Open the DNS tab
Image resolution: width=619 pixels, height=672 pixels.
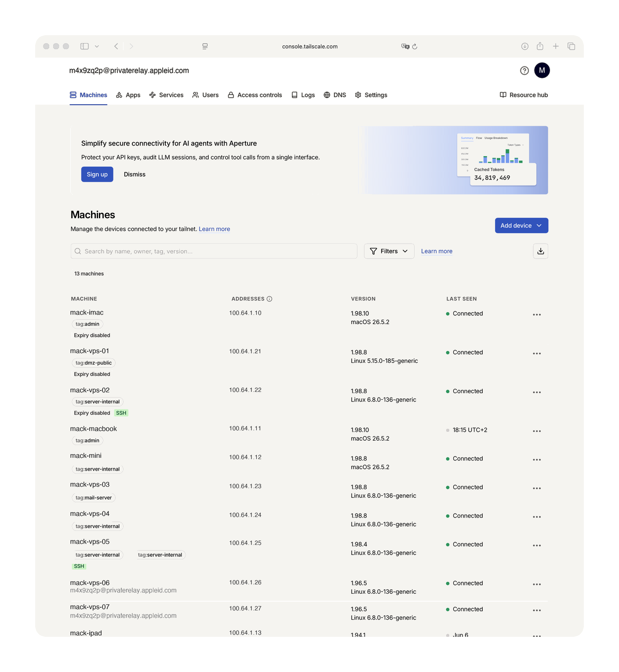(335, 95)
